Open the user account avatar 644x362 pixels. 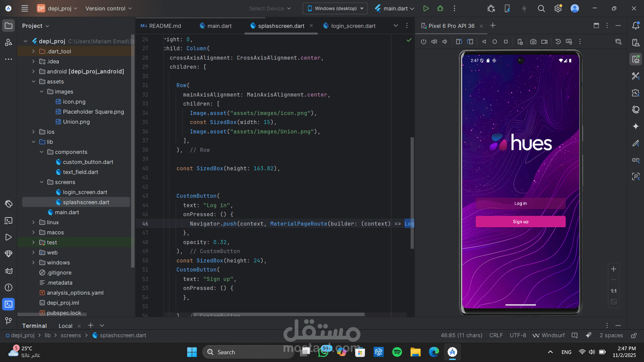coord(575,8)
